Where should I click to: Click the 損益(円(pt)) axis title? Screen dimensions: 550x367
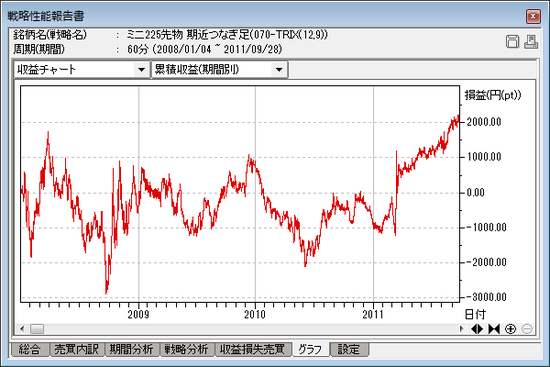[x=493, y=95]
